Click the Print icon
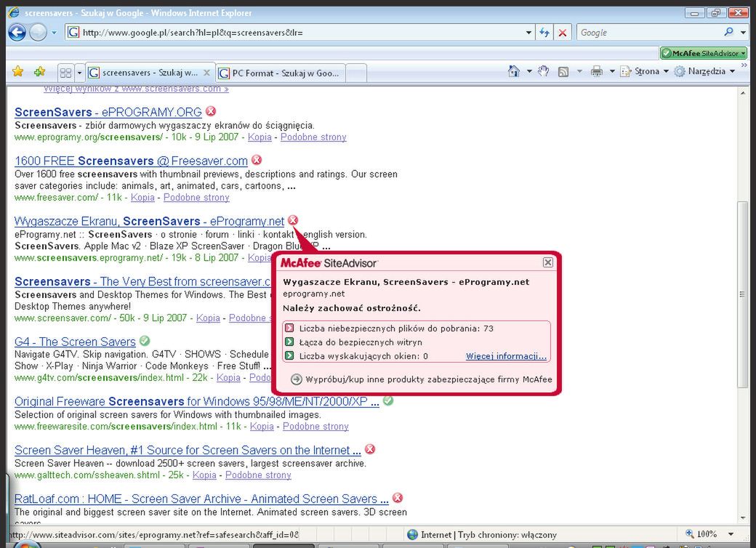Screen dimensions: 756x548 tap(596, 71)
